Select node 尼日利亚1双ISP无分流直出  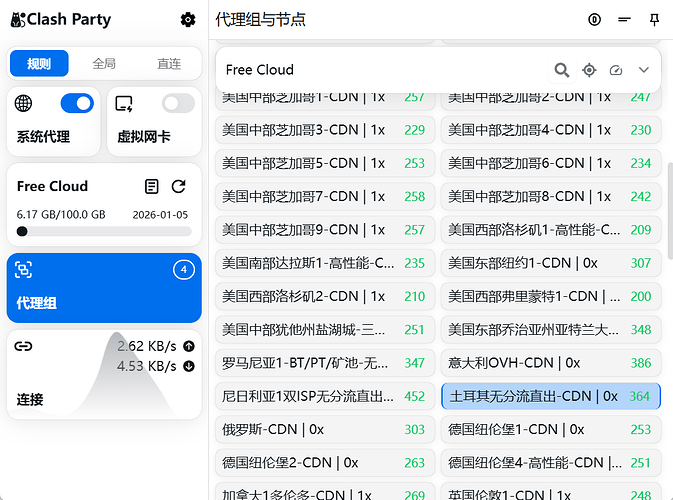coord(325,396)
